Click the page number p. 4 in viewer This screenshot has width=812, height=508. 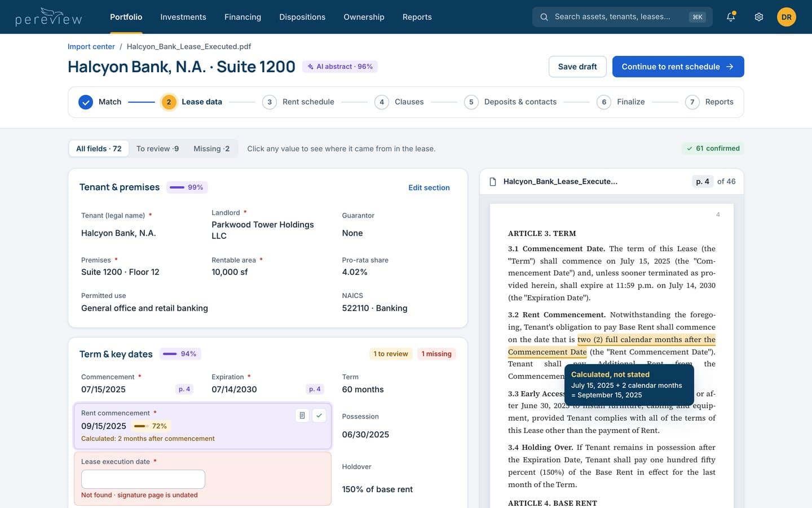703,181
